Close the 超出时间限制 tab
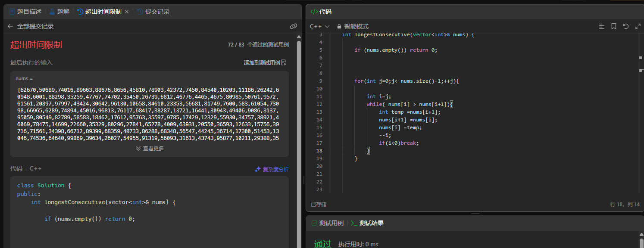 click(127, 12)
